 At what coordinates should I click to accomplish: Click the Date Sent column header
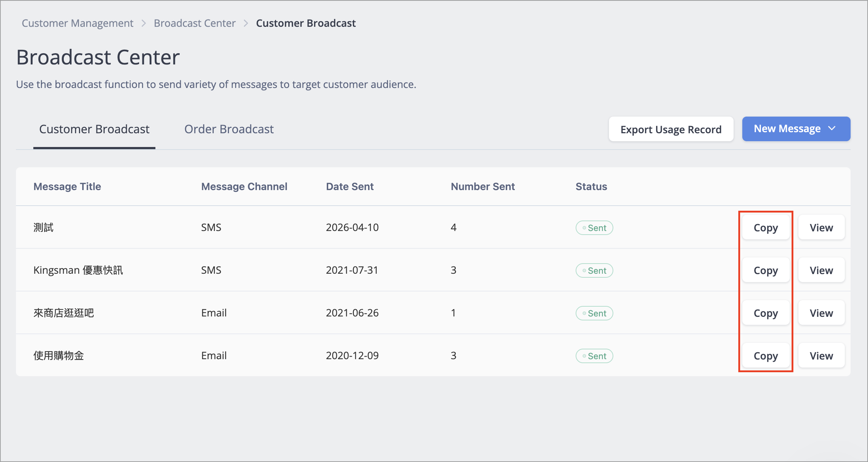click(350, 186)
